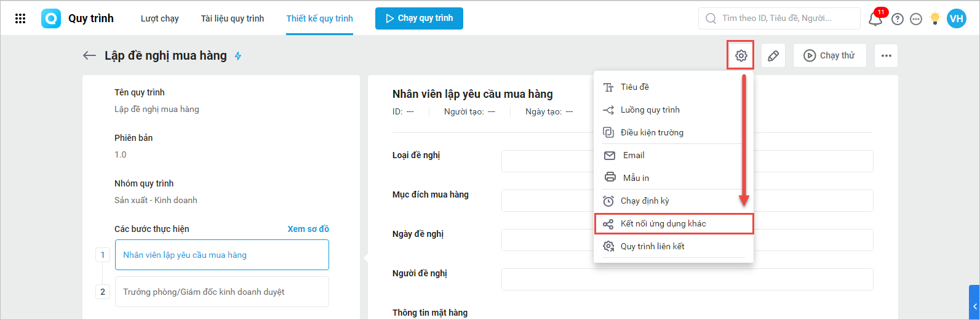Click the pencil edit icon
Screen dimensions: 980x320
tap(773, 55)
